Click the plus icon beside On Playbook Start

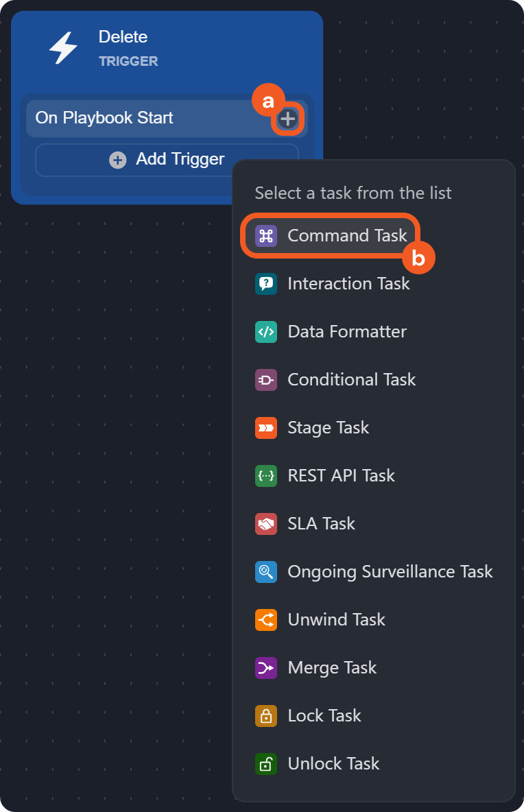coord(288,119)
